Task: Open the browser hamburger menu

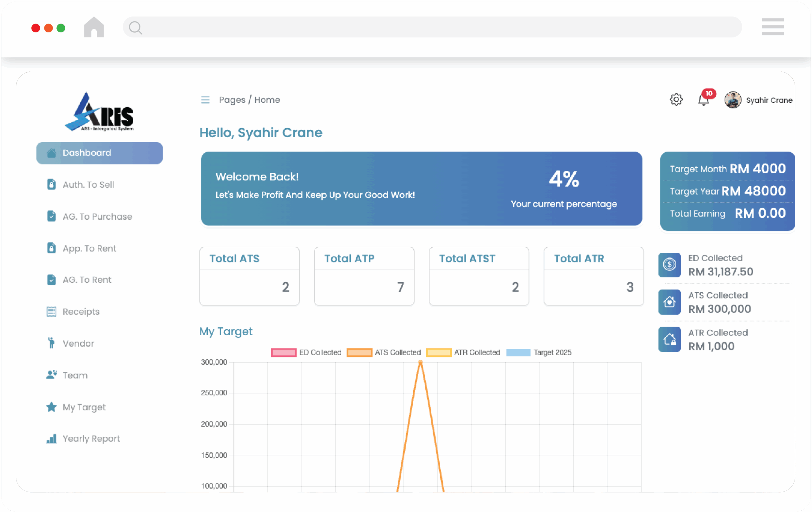Action: coord(773,27)
